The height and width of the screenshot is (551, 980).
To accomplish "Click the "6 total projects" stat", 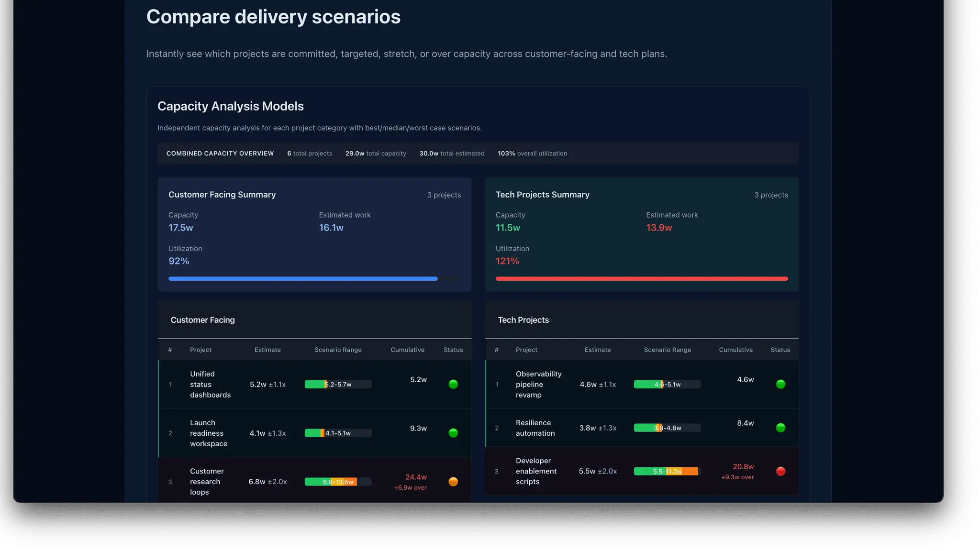I will 310,154.
